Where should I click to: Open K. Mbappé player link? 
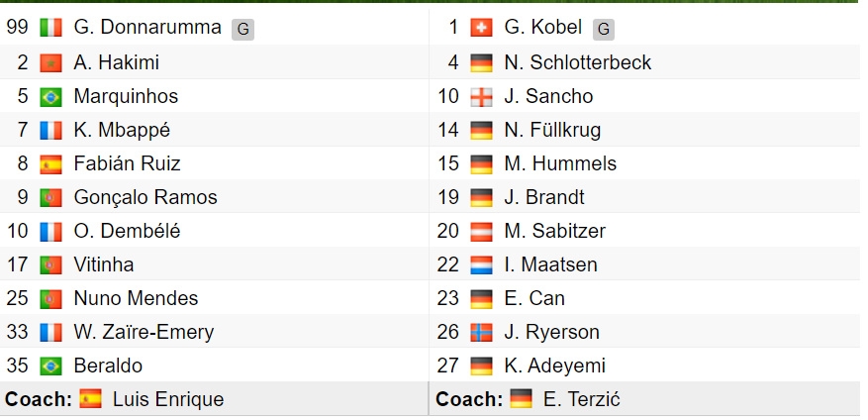122,130
